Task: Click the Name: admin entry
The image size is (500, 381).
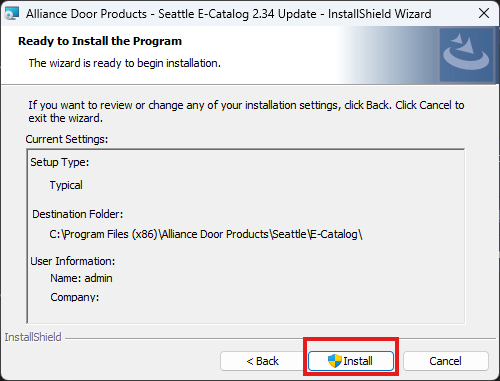Action: click(81, 278)
